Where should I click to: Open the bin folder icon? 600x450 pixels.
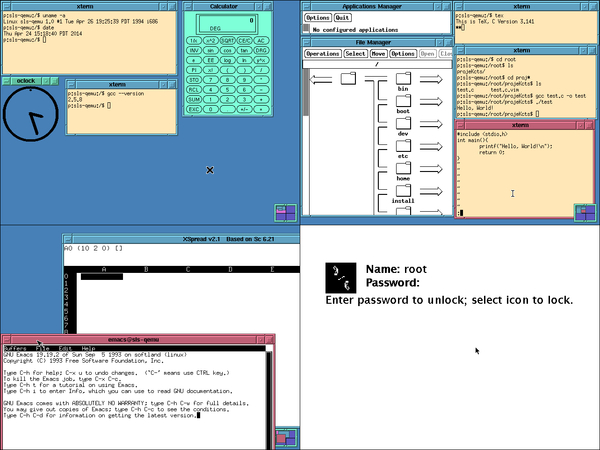coord(404,78)
